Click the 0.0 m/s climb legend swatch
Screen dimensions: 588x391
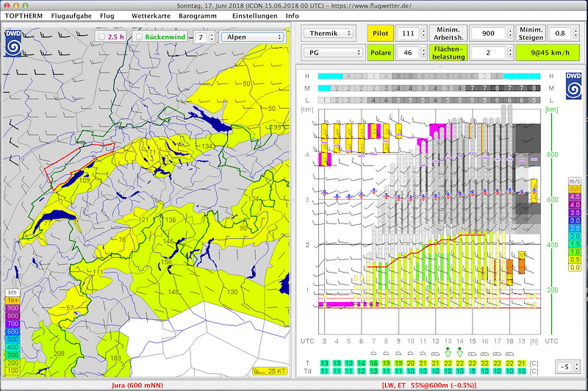tap(575, 268)
